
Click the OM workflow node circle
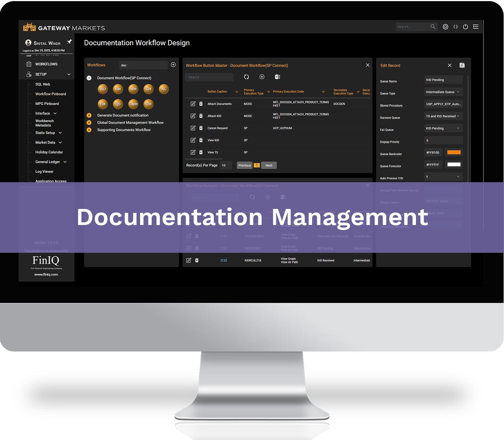[x=149, y=104]
